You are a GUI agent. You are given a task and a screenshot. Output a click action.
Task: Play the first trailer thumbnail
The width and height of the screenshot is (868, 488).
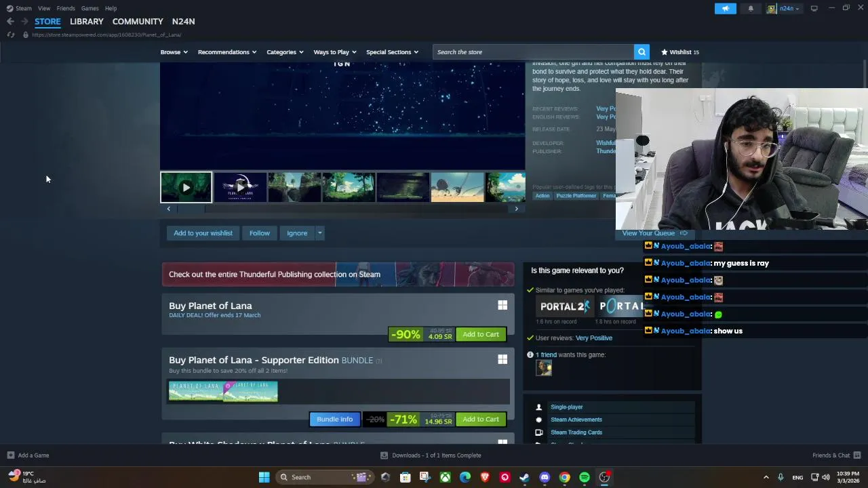click(186, 188)
